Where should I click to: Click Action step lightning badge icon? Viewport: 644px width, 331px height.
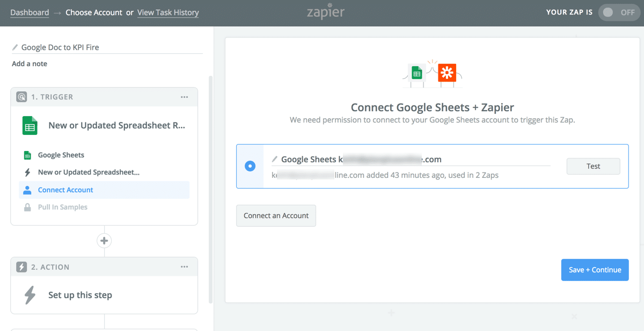coord(21,267)
